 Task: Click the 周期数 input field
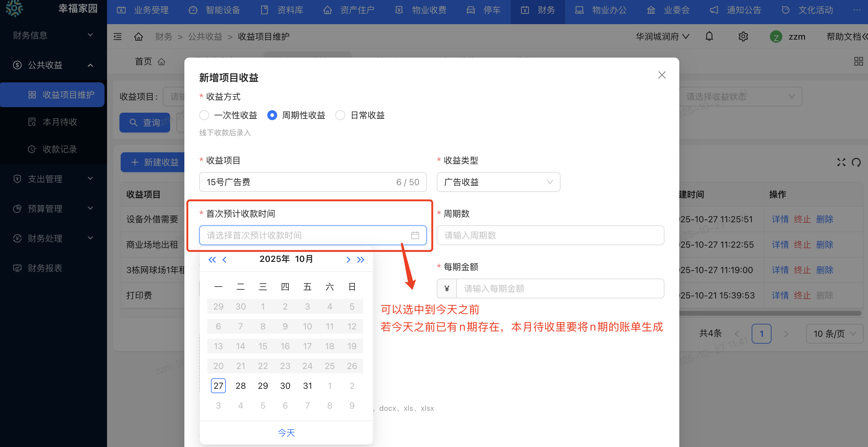click(550, 235)
